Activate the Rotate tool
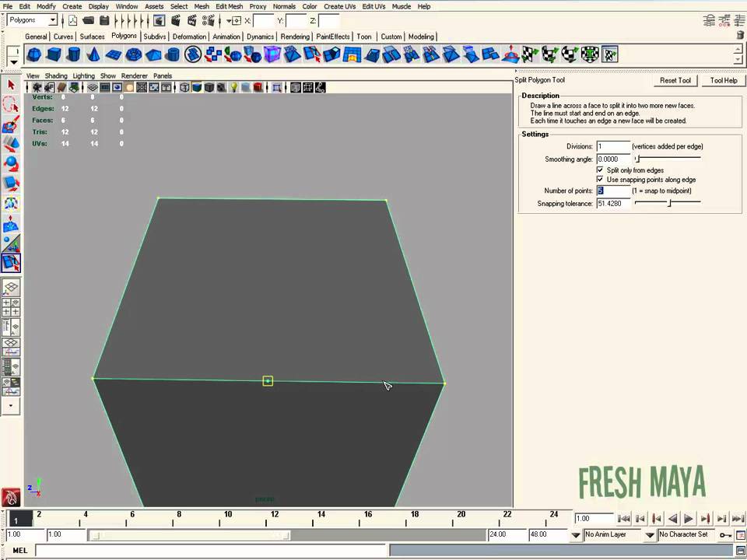This screenshot has height=560, width=747. click(11, 164)
